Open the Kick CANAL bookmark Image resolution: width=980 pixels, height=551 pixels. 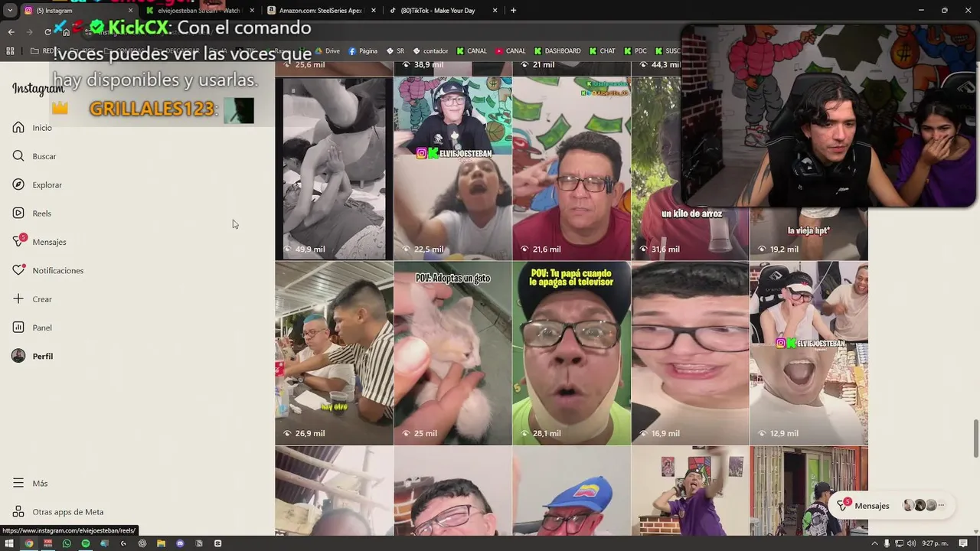point(472,51)
